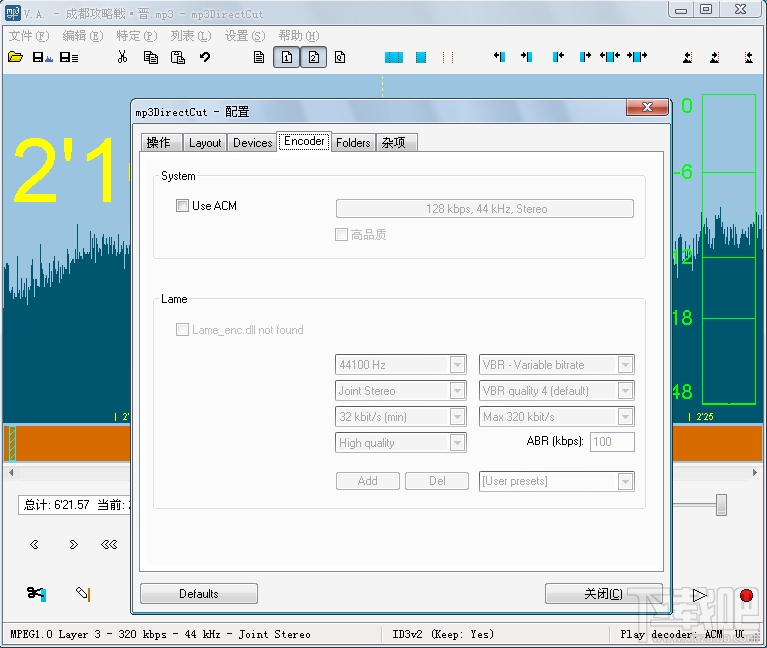767x648 pixels.
Task: Click the Del preset button
Action: pos(437,481)
